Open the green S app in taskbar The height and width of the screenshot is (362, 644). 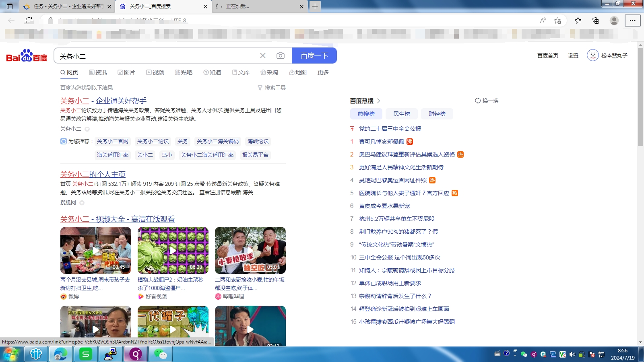point(86,354)
